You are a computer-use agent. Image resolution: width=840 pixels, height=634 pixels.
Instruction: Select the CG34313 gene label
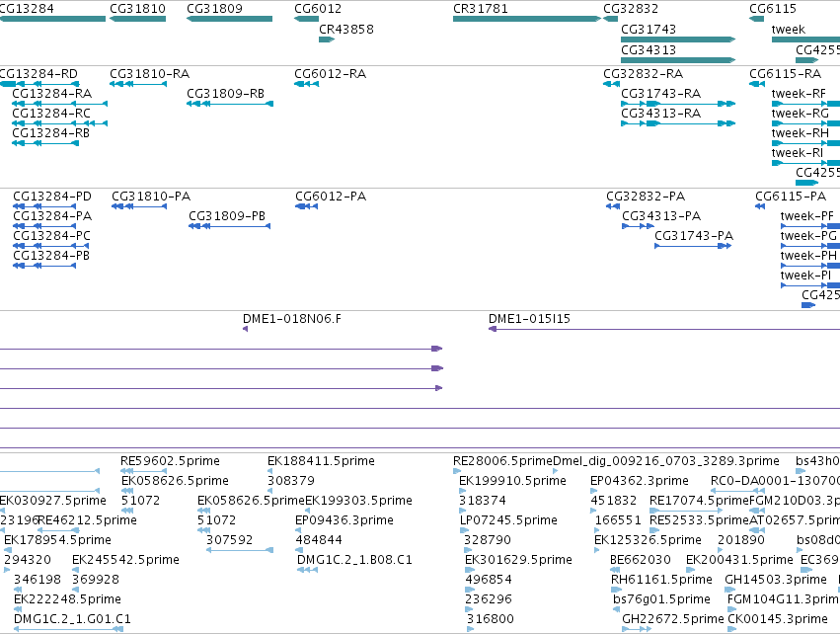[x=649, y=49]
